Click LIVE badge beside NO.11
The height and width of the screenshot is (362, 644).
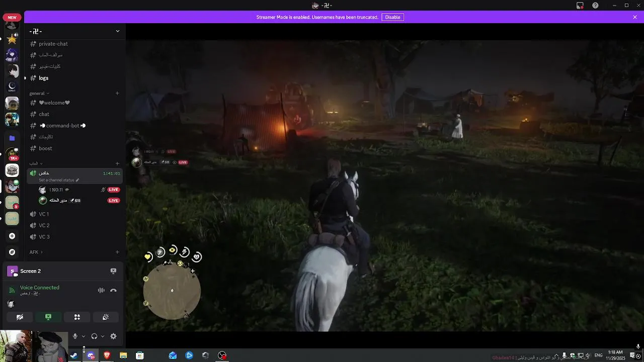click(x=114, y=190)
